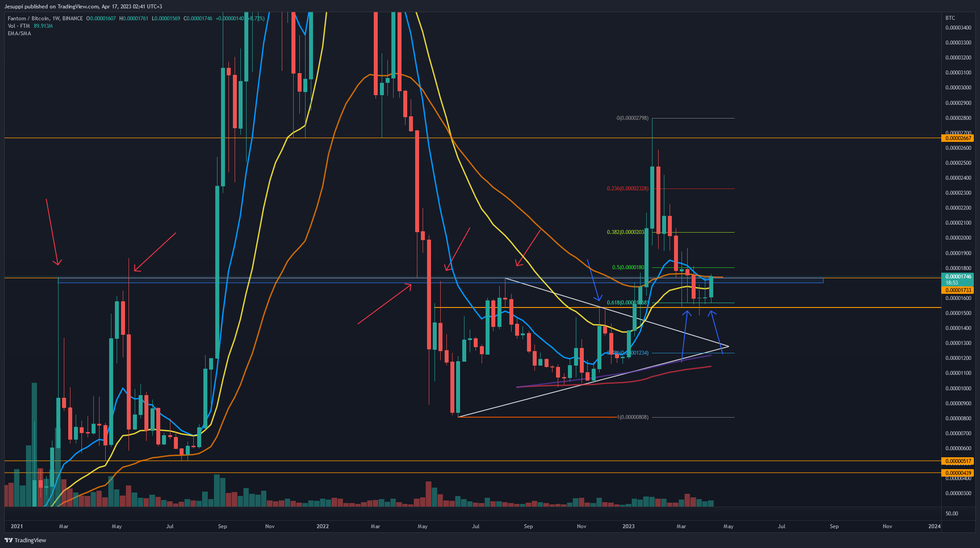Click the 2022 label on time axis
The image size is (980, 548).
coord(323,526)
